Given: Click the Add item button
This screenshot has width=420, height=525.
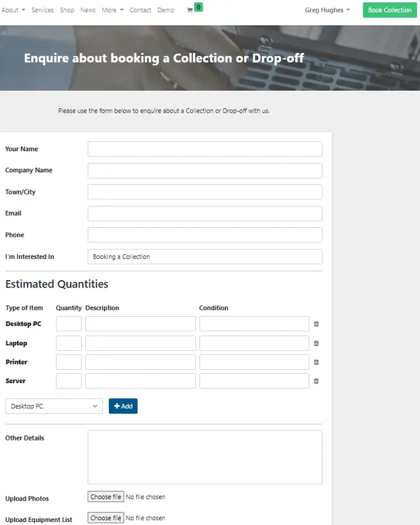Looking at the screenshot, I should point(123,406).
